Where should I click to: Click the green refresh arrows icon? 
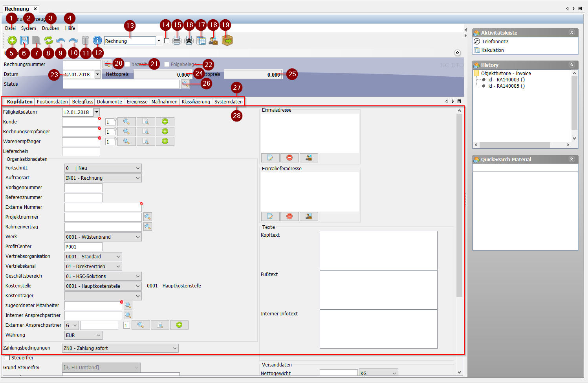point(49,40)
